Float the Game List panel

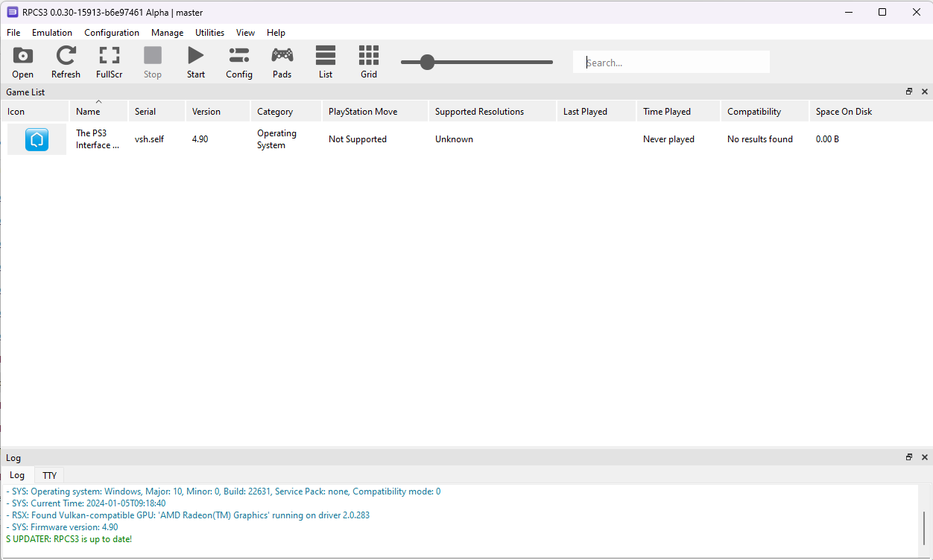click(909, 92)
